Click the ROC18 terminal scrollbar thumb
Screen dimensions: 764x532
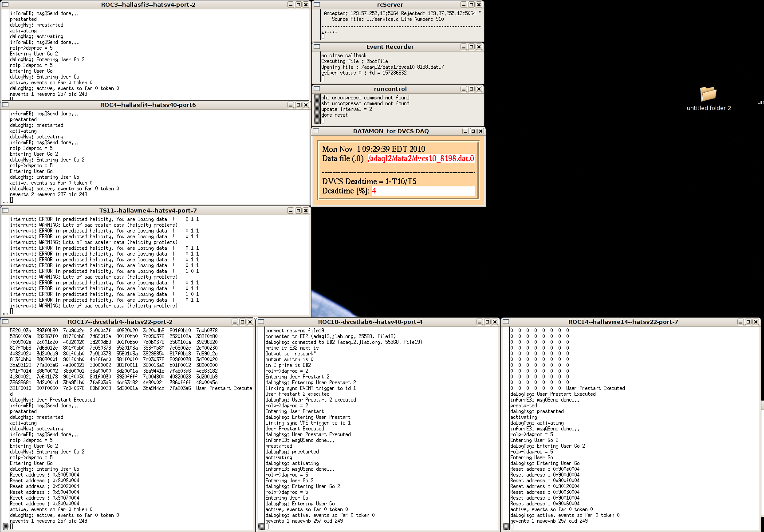tap(261, 527)
